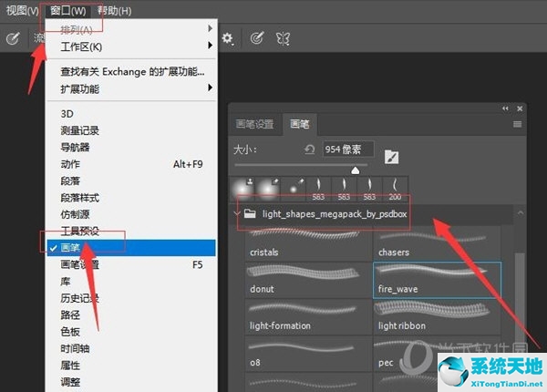
Task: Collapse the panel with double-arrow icon
Action: coord(506,108)
